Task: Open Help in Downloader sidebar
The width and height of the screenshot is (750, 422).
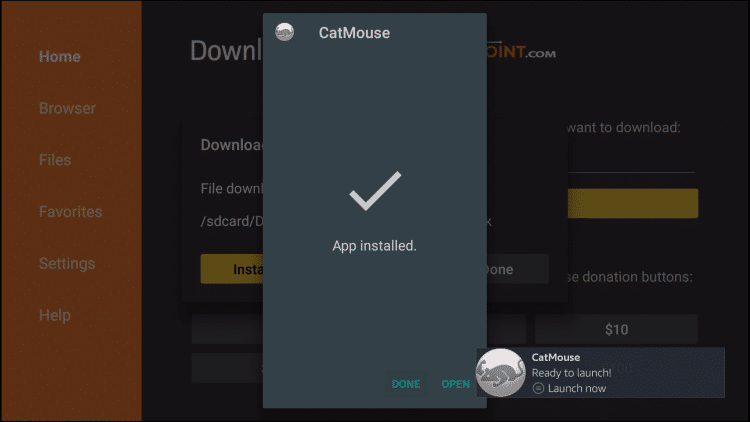Action: pyautogui.click(x=55, y=315)
